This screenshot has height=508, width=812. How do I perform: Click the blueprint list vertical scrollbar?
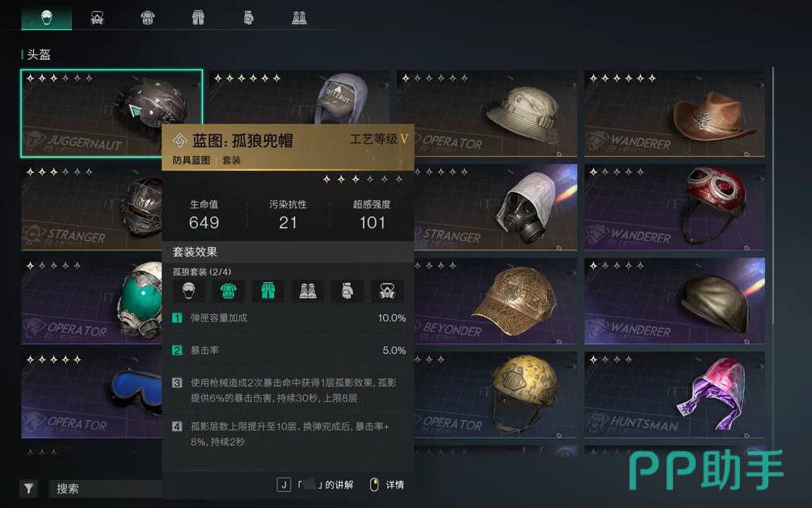(x=772, y=195)
